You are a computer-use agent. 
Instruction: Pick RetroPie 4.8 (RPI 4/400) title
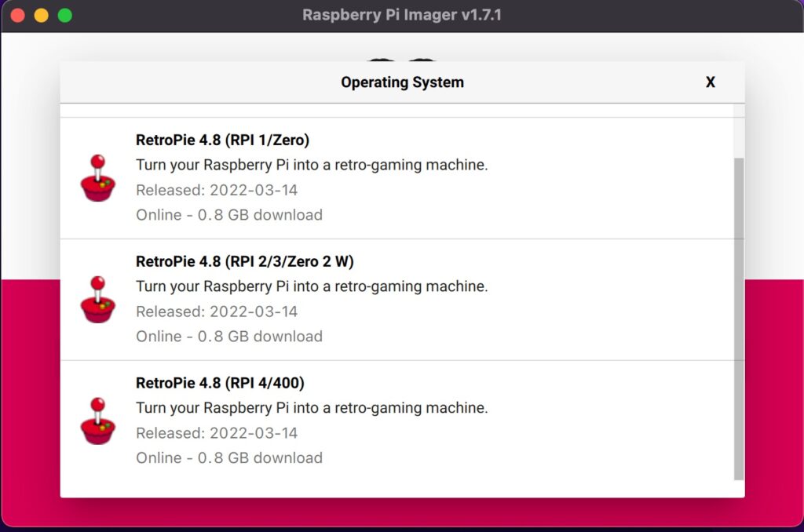pos(220,383)
